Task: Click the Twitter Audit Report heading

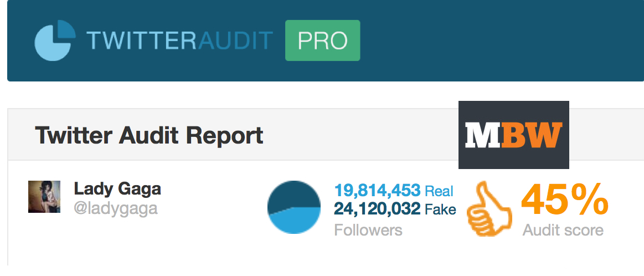Action: 149,135
